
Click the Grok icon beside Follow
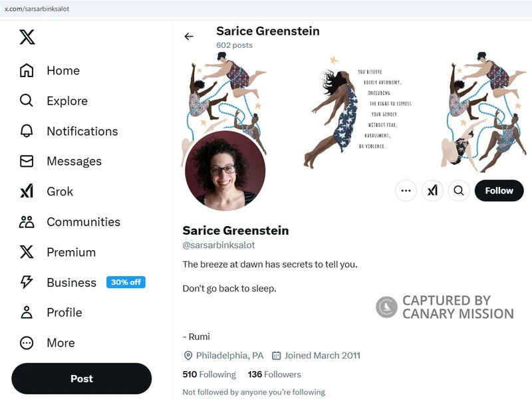tap(432, 191)
